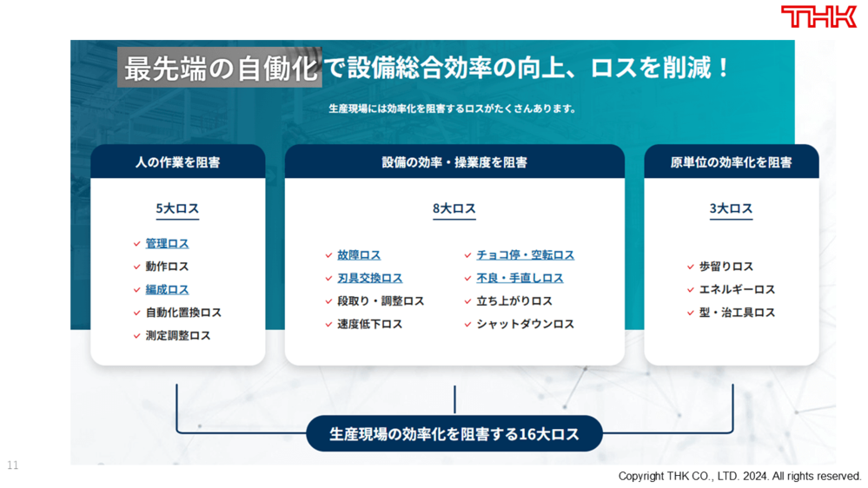Click the red checkmark beside 動作ロス
Viewport: 868px width, 488px height.
[x=137, y=267]
